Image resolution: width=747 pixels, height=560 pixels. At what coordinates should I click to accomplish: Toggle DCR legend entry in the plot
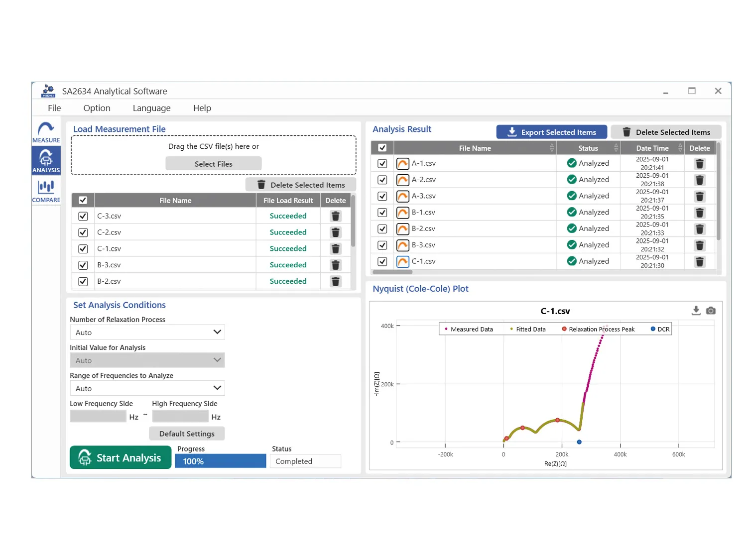coord(660,329)
